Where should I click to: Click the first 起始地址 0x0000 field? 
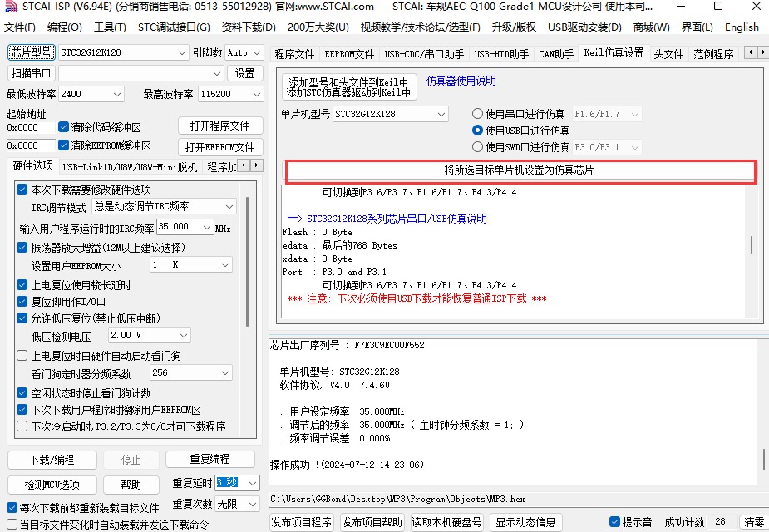tap(31, 127)
